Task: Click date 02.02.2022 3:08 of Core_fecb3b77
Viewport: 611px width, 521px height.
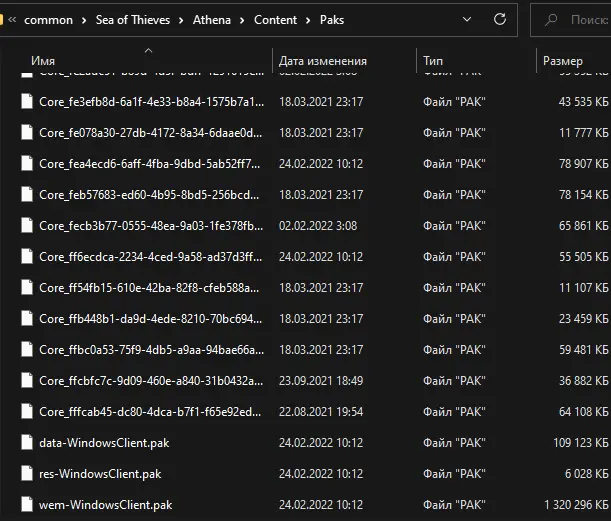Action: point(318,226)
